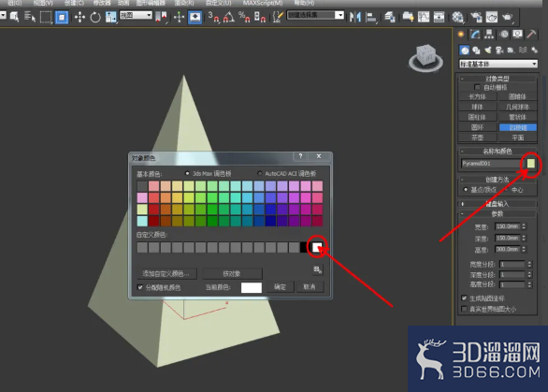The height and width of the screenshot is (392, 548).
Task: Click the 取消 button in color dialog
Action: coord(310,287)
